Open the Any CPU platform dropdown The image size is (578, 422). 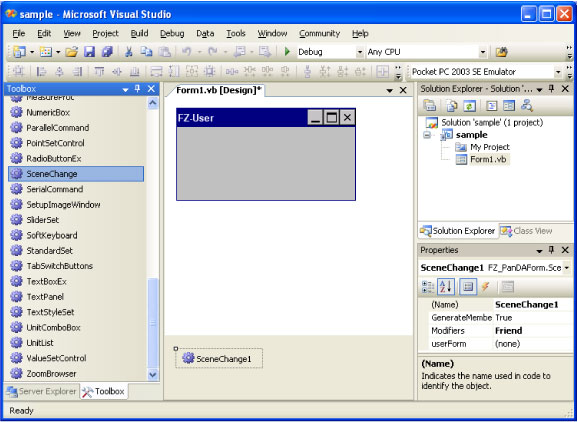coord(483,52)
